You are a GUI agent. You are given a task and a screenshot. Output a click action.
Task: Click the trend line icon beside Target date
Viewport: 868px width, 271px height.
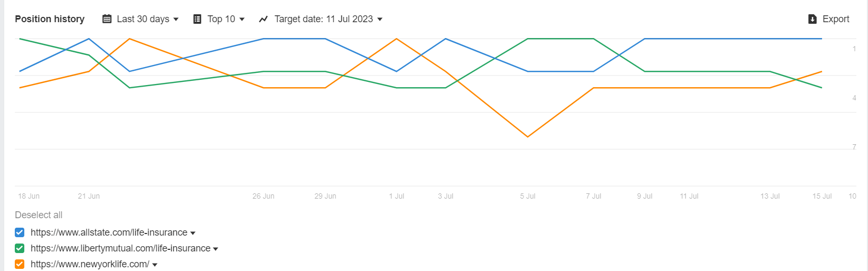tap(264, 19)
